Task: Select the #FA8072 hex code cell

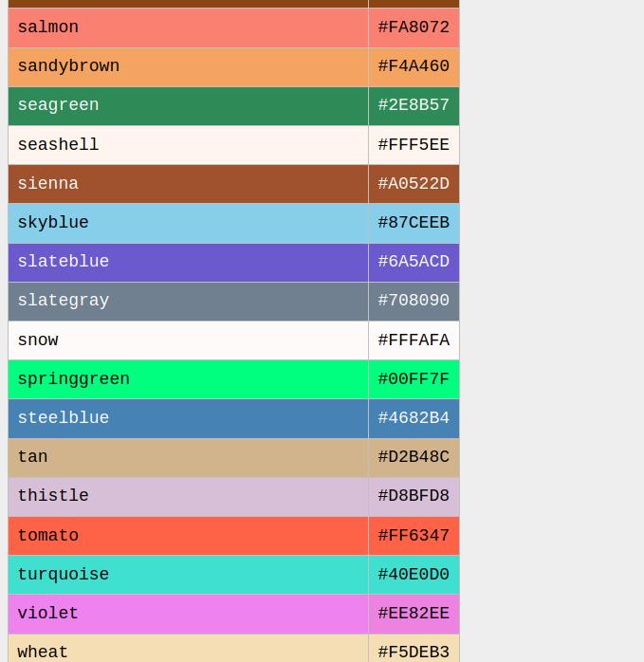Action: point(414,28)
